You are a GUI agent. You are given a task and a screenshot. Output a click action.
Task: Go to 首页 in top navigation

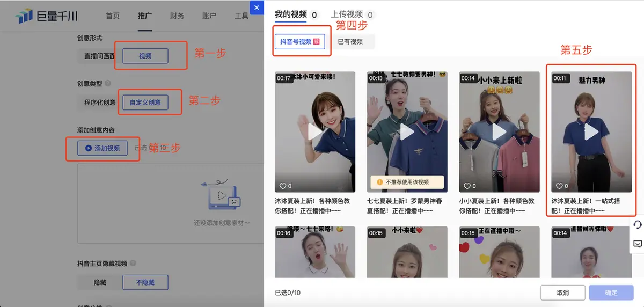pos(113,16)
